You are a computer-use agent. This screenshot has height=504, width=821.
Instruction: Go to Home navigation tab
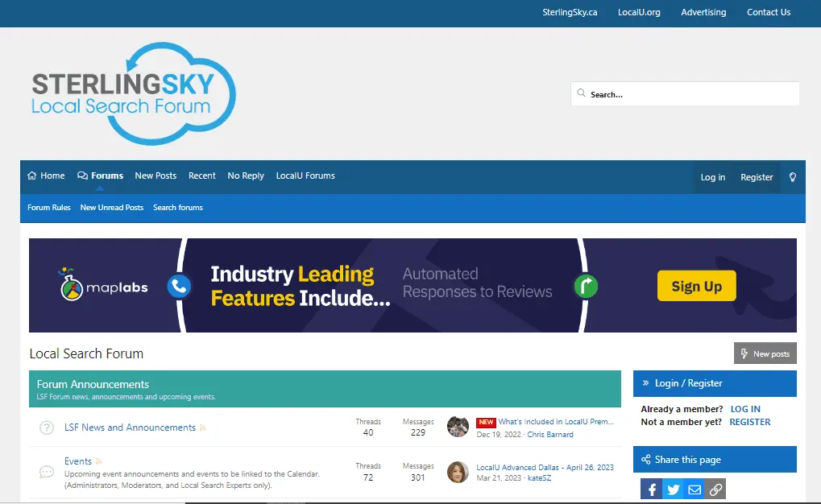tap(46, 176)
